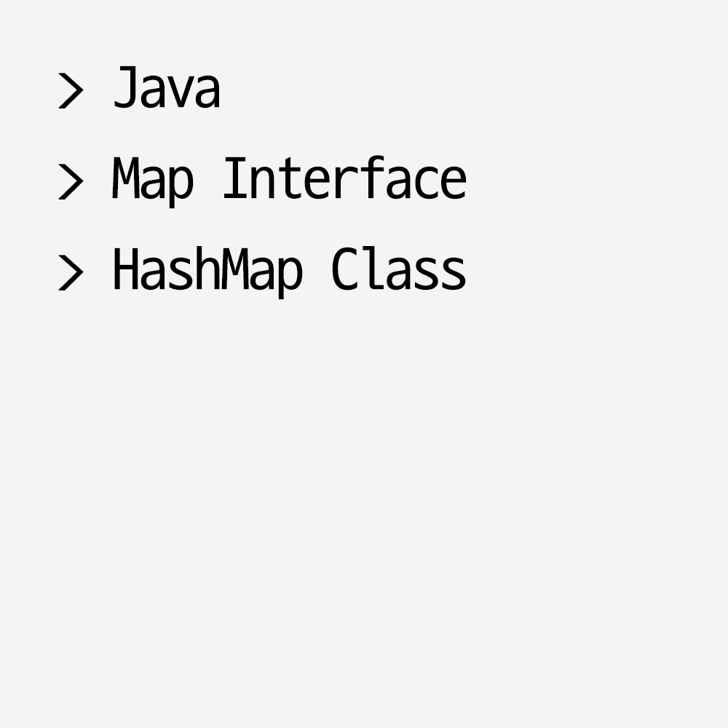Choose the Java entry in the list
This screenshot has height=728, width=728.
coord(167,87)
